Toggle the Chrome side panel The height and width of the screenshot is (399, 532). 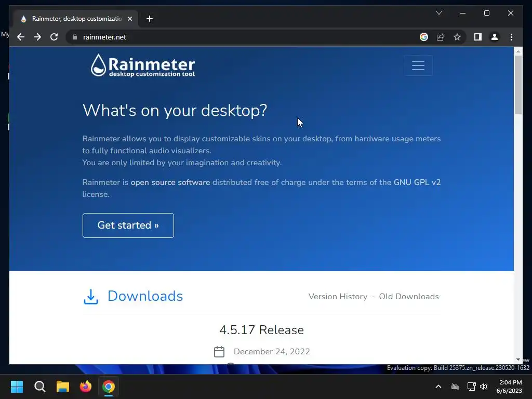478,37
